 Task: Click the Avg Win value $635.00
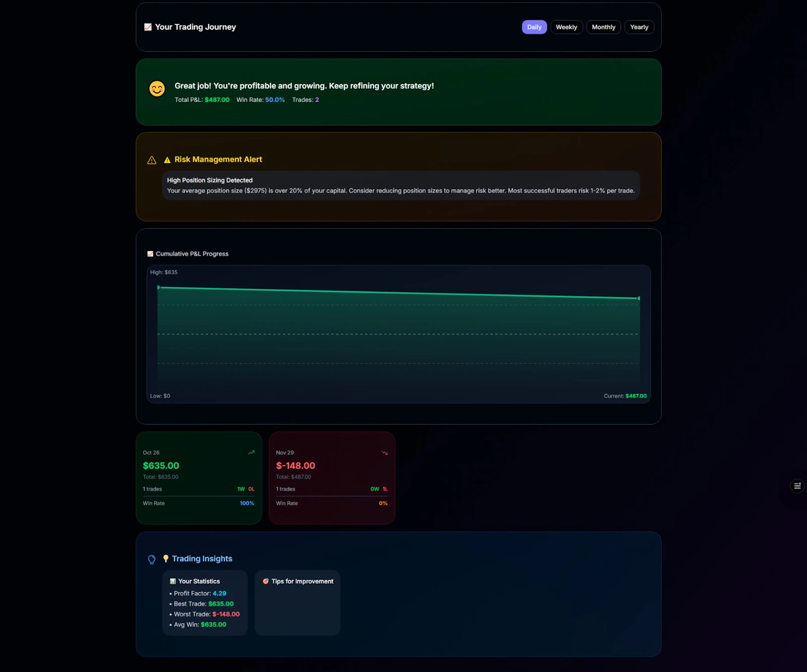213,625
